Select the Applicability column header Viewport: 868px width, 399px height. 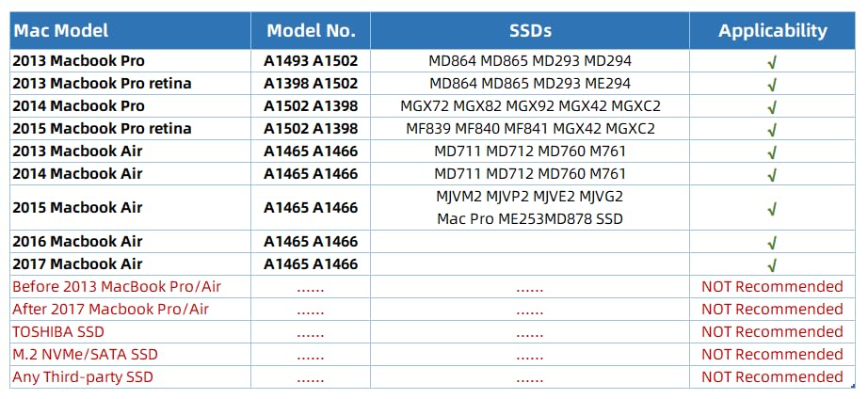click(x=772, y=30)
